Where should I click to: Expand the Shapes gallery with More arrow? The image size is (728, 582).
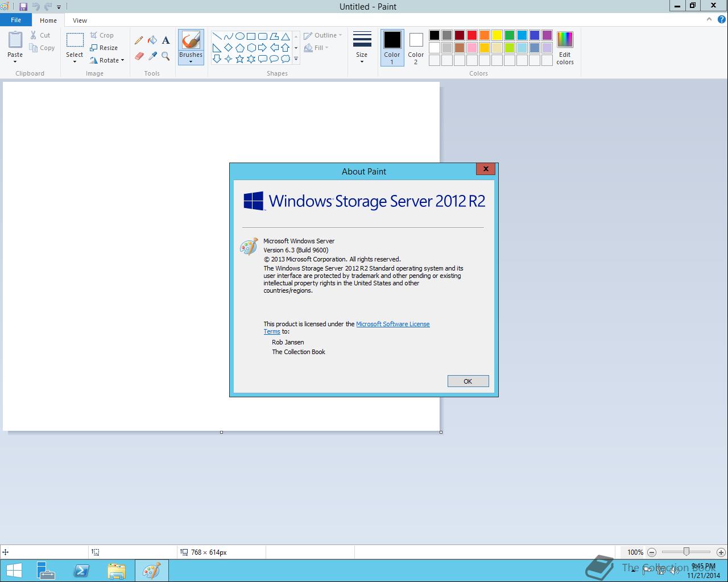296,59
